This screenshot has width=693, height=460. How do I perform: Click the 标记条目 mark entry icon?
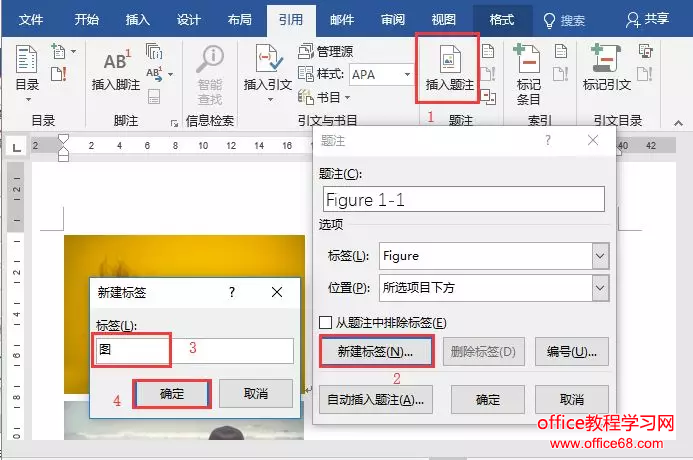click(x=528, y=60)
